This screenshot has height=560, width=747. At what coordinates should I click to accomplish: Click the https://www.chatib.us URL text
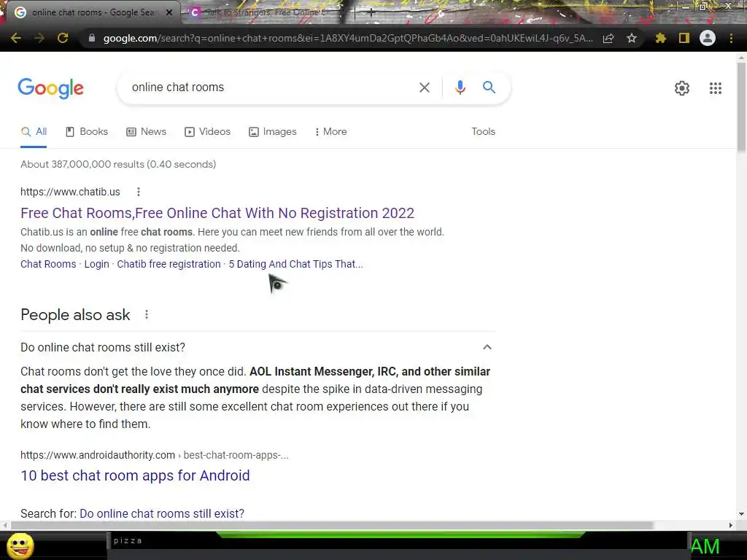click(x=70, y=192)
